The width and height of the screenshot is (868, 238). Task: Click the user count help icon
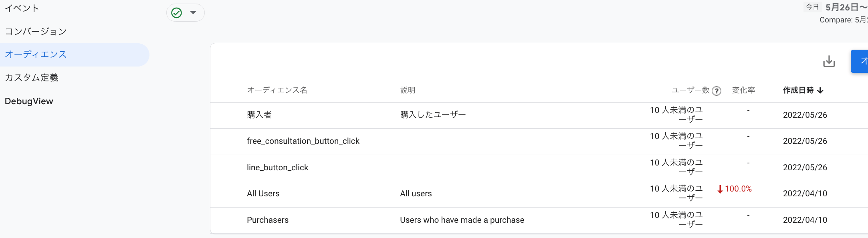(x=717, y=91)
